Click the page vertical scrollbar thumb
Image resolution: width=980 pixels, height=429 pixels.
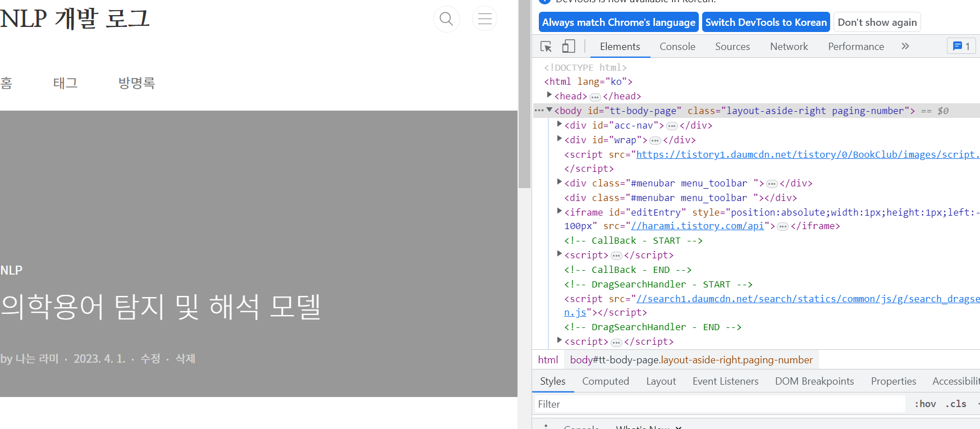524,94
